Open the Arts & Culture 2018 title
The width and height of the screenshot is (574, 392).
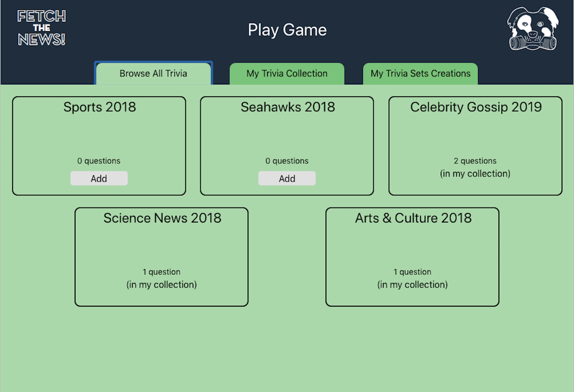(413, 218)
